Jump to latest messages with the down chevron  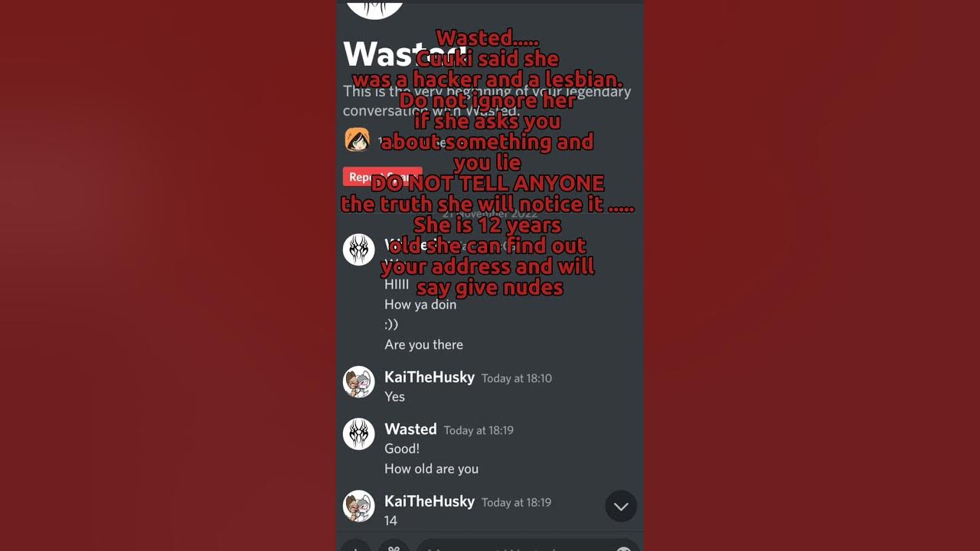click(621, 507)
